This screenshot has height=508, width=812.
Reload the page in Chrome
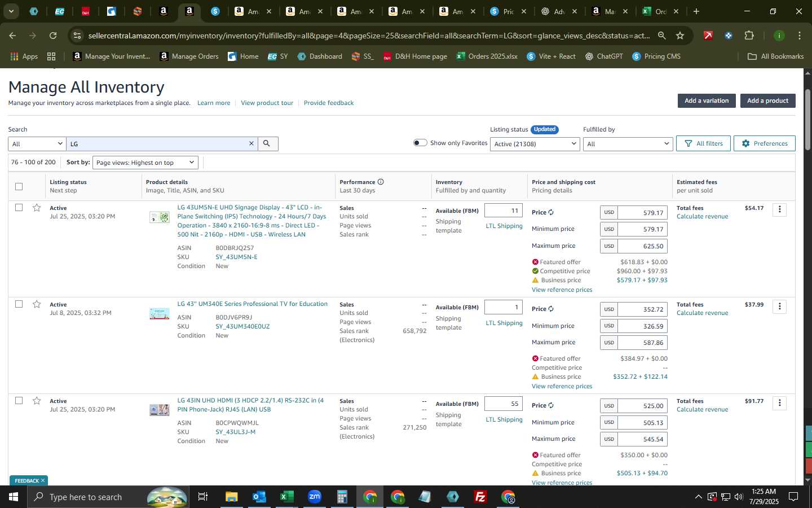53,36
